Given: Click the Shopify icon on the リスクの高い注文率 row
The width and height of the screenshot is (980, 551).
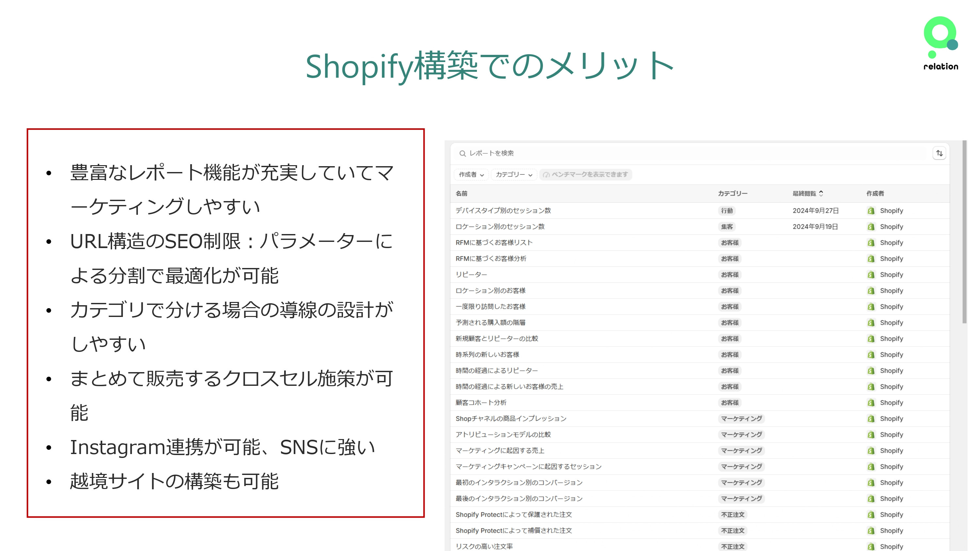Looking at the screenshot, I should [x=872, y=546].
